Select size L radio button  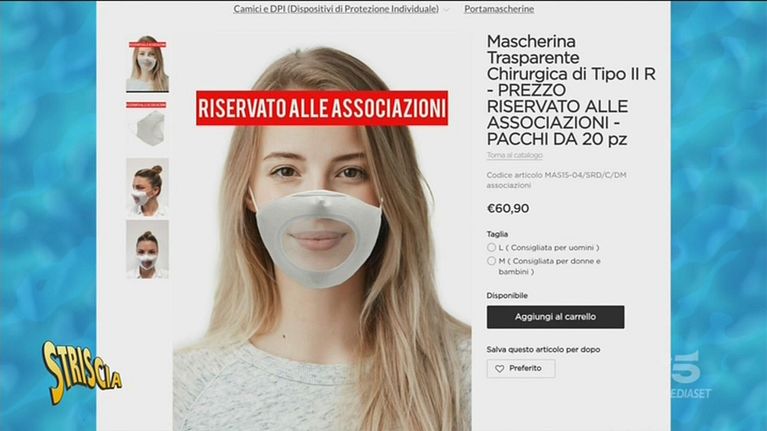coord(492,248)
